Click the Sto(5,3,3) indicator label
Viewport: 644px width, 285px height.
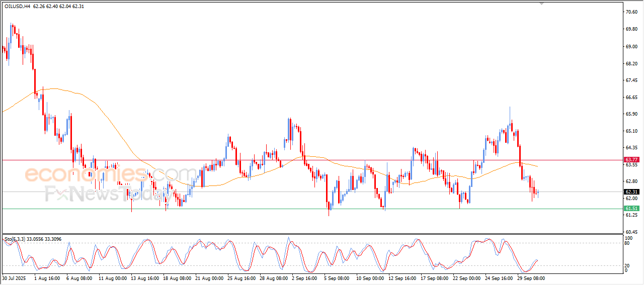click(15, 239)
